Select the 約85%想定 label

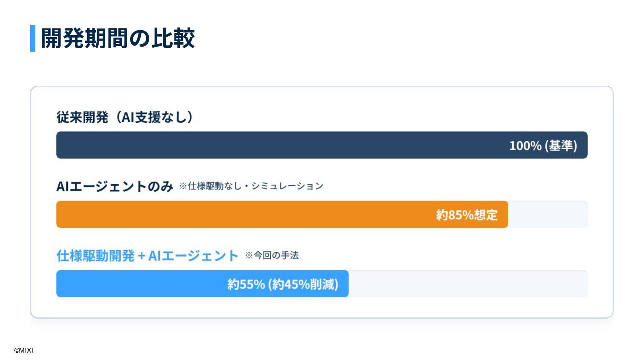[467, 215]
